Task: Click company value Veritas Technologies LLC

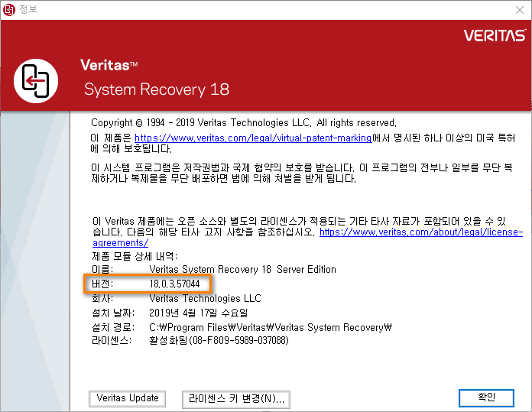Action: [205, 298]
